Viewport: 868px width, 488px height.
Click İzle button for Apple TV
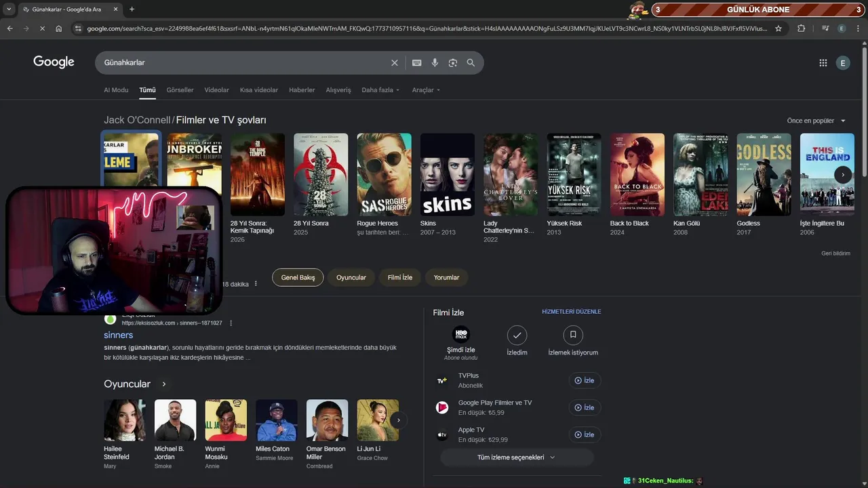click(585, 434)
